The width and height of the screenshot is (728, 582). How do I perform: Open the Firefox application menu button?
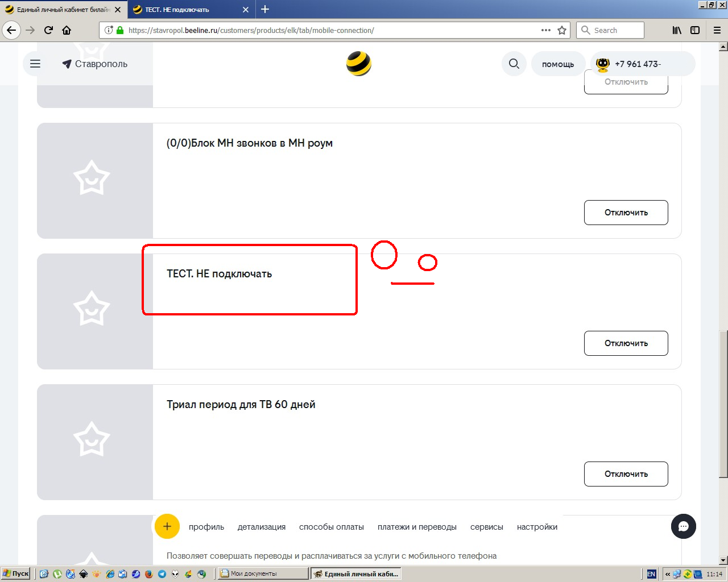tap(717, 30)
